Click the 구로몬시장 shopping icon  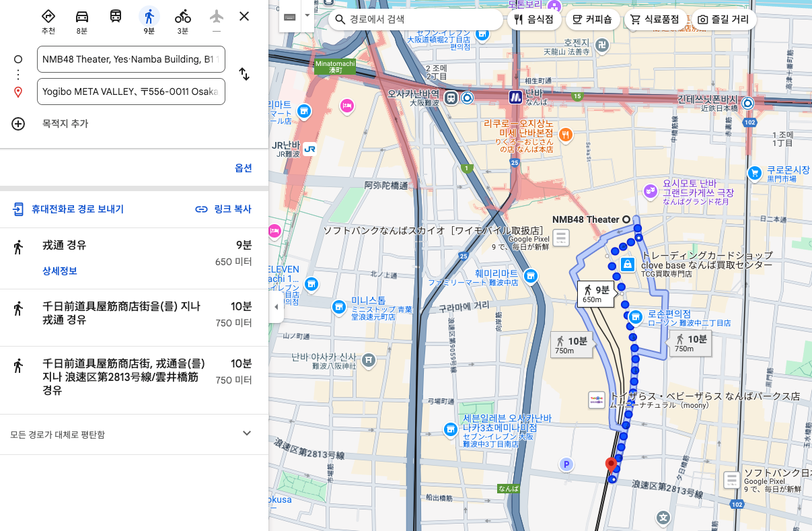pyautogui.click(x=755, y=173)
